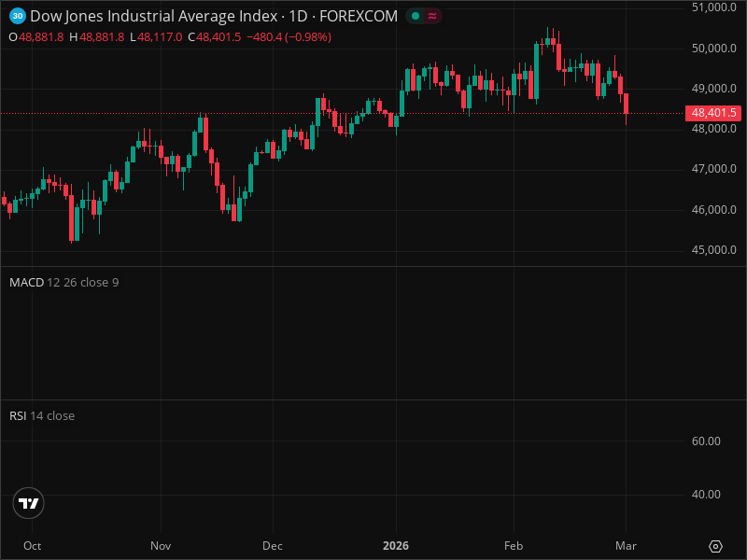The image size is (747, 560).
Task: Click the open value O48,881.8
Action: coord(36,37)
